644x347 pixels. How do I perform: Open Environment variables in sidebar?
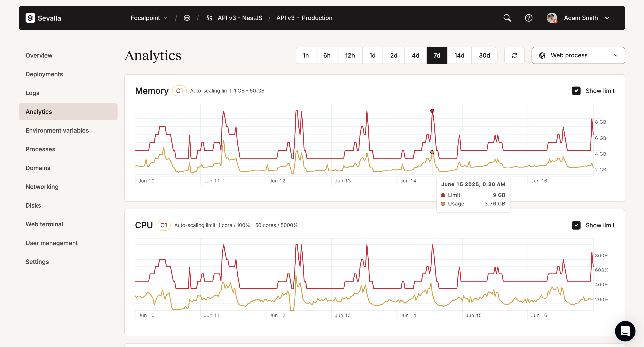click(57, 130)
